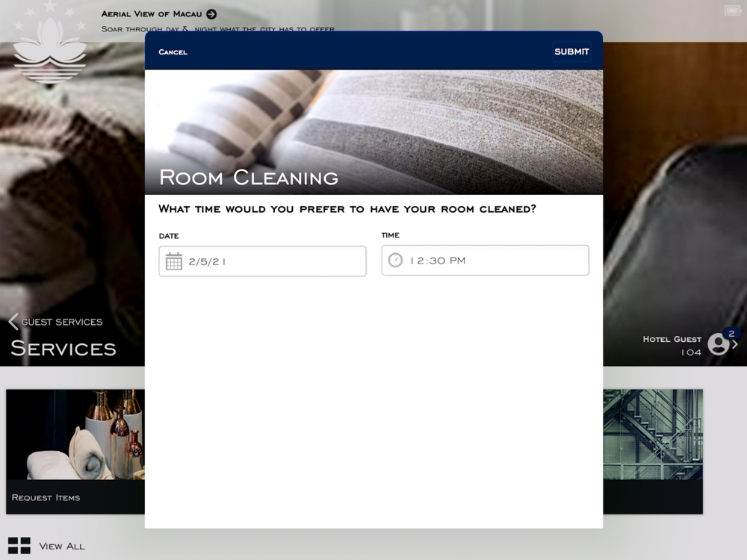
Task: Open the time field showing 12:30 PM
Action: tap(485, 261)
